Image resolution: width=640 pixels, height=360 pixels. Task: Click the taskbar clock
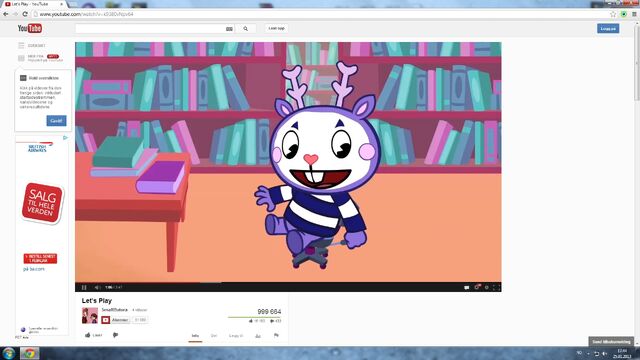coord(622,353)
